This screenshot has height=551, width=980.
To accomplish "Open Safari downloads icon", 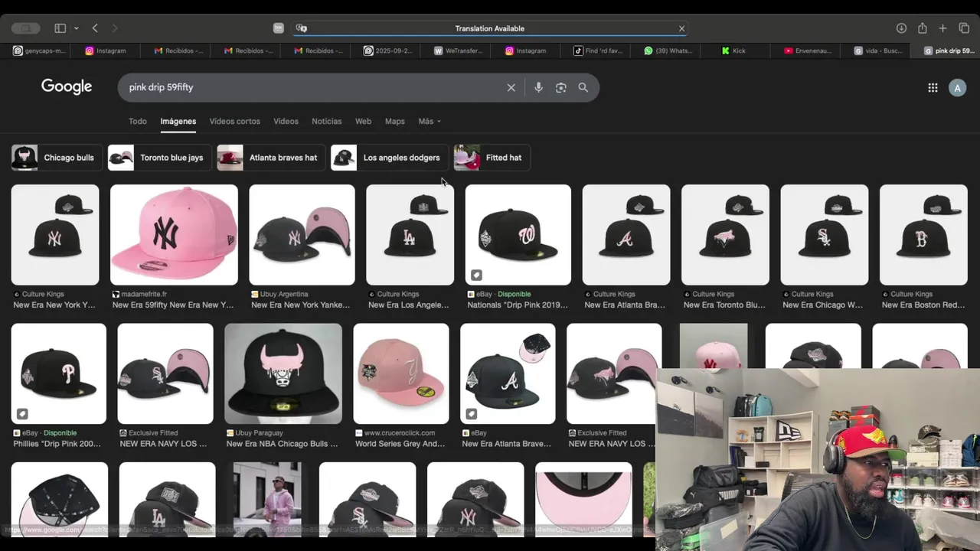I will coord(901,28).
